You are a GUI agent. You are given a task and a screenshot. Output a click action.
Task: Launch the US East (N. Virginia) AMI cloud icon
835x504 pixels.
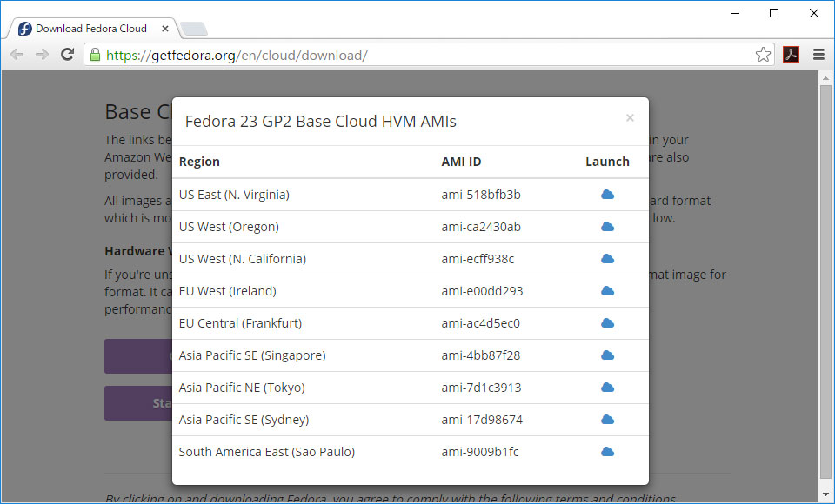click(x=607, y=195)
